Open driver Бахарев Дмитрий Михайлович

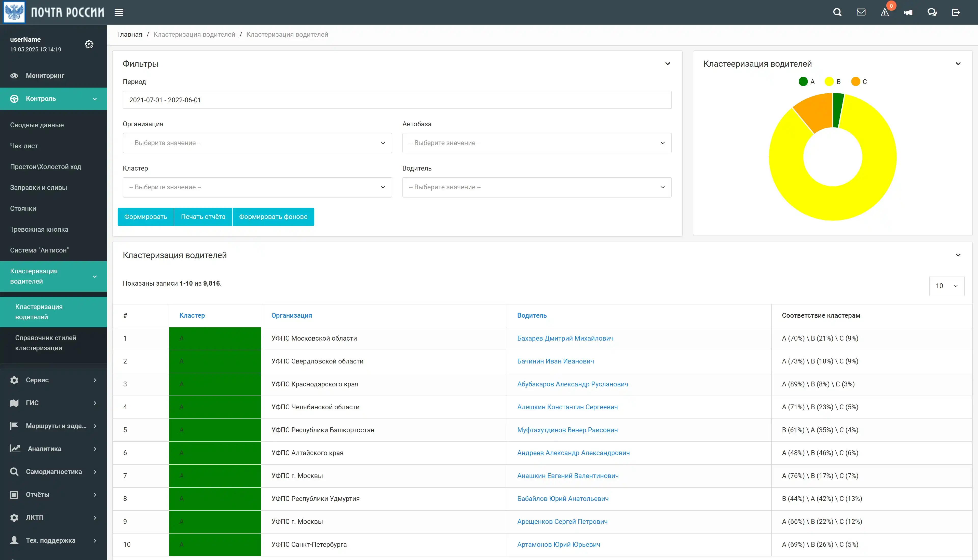(565, 339)
